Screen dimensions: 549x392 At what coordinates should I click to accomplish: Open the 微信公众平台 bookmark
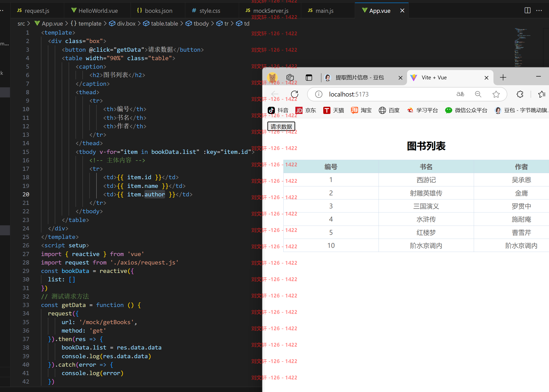tap(466, 110)
